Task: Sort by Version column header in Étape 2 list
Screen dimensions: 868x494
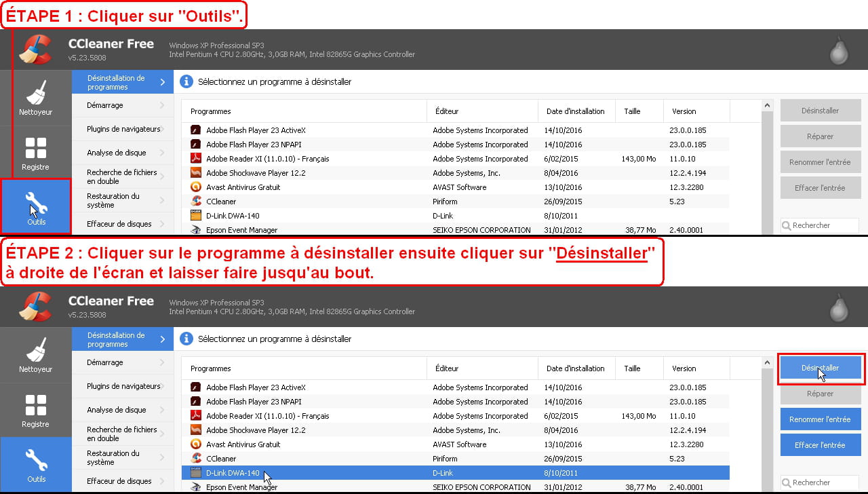Action: 696,368
